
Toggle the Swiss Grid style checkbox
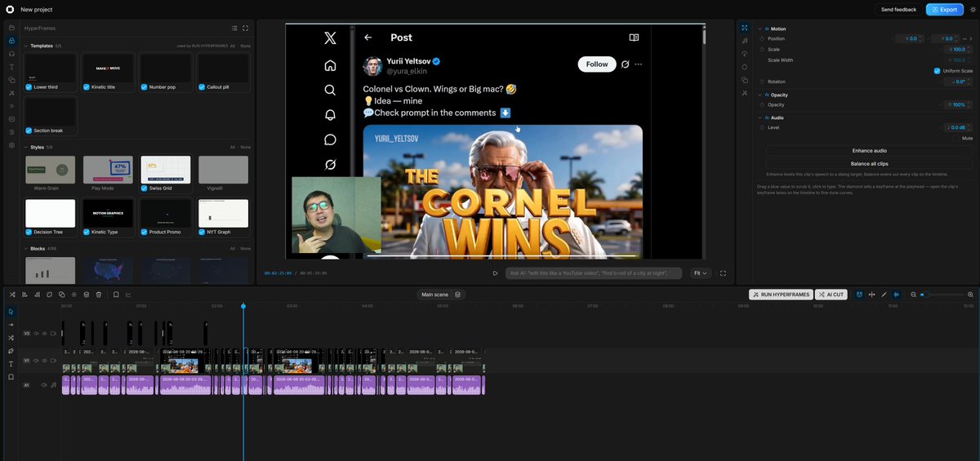tap(144, 188)
